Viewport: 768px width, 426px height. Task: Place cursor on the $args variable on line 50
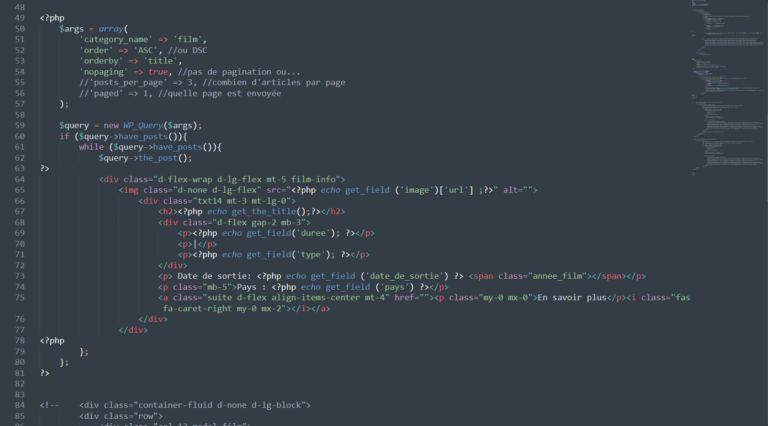click(x=72, y=29)
